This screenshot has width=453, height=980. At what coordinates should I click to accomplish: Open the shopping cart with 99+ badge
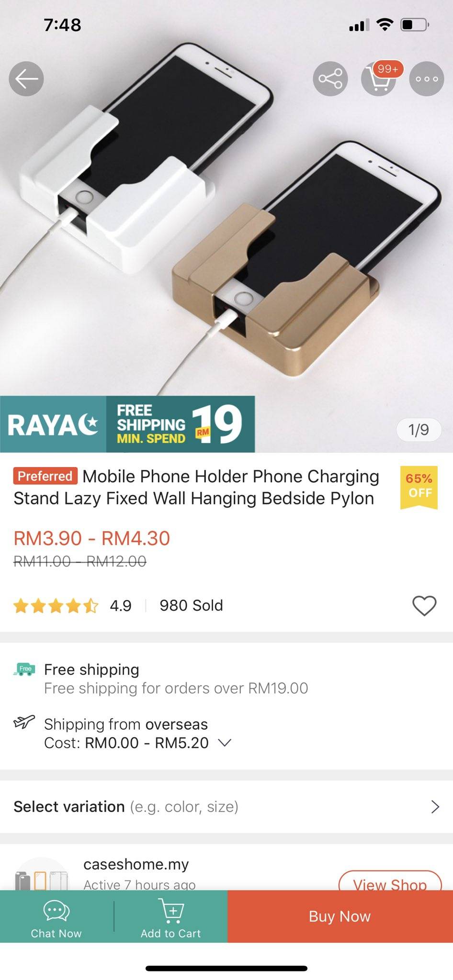tap(379, 79)
